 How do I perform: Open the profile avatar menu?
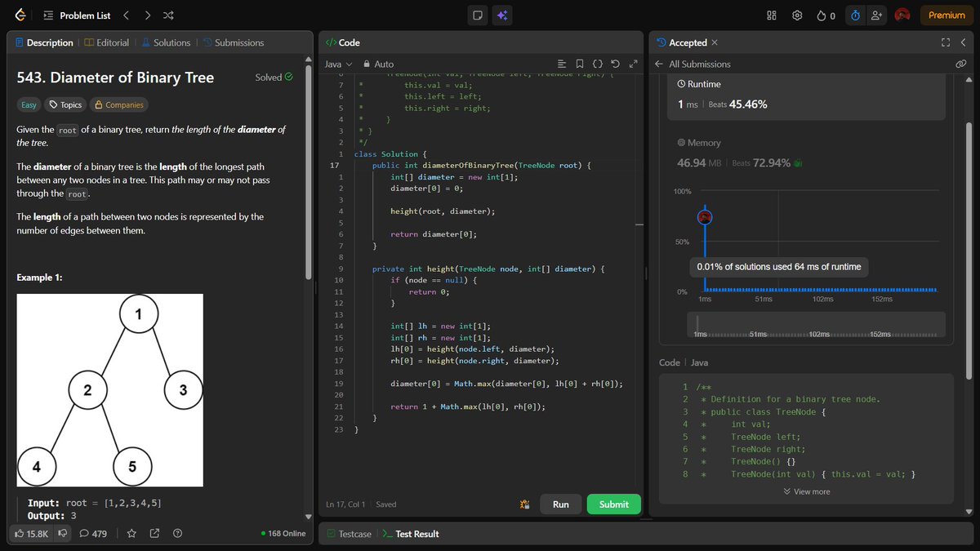click(x=902, y=15)
